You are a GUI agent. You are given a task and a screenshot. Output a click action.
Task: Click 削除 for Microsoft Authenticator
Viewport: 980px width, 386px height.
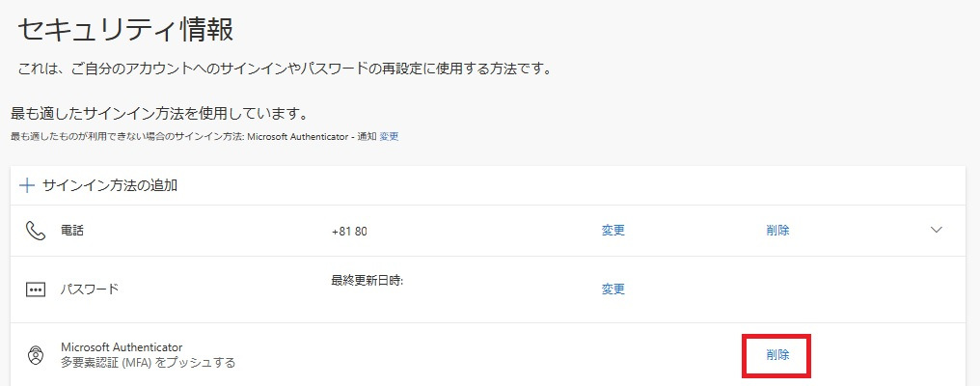pos(777,355)
